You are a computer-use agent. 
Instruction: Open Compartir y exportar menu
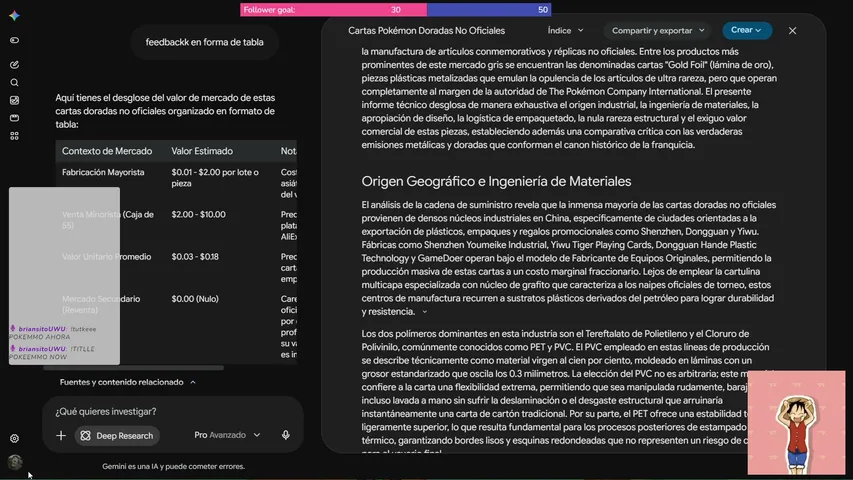[658, 30]
